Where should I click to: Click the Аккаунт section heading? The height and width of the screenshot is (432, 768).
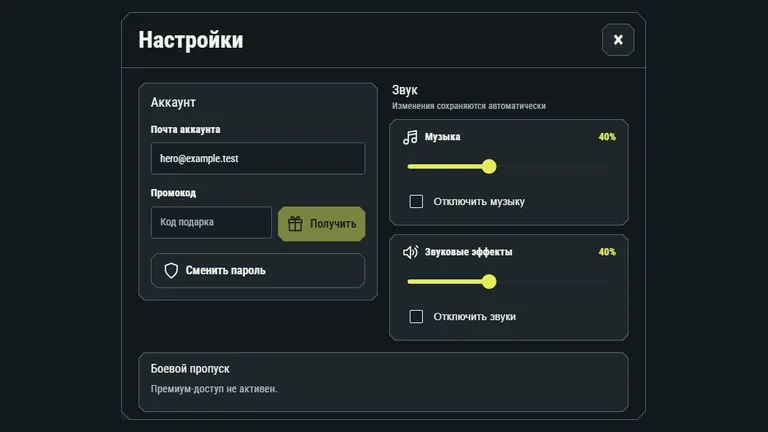[173, 102]
